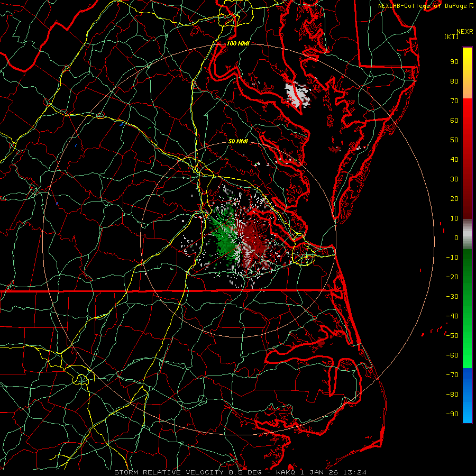Click the -10 value on the scale
This screenshot has height=476, width=476.
point(452,258)
